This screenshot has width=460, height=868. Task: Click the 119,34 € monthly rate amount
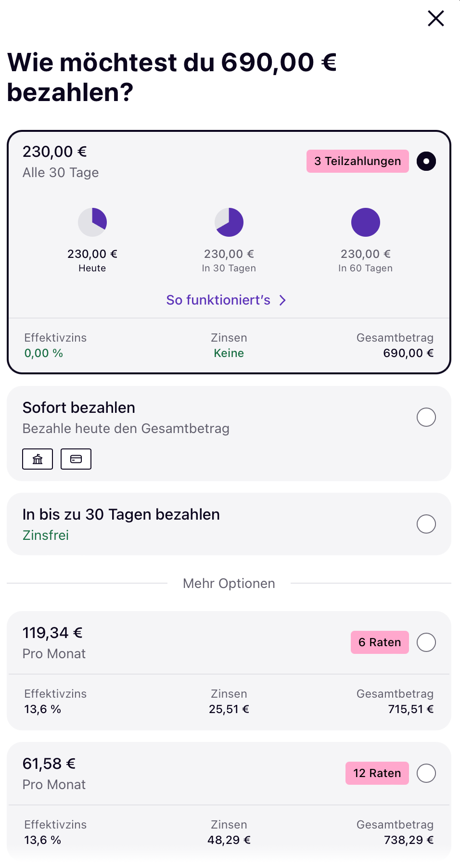(52, 633)
